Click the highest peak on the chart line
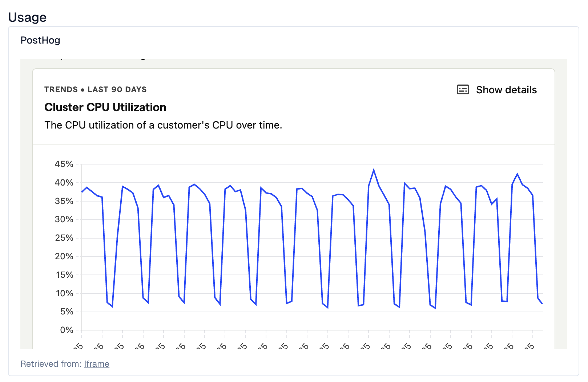Image resolution: width=588 pixels, height=382 pixels. 374,170
